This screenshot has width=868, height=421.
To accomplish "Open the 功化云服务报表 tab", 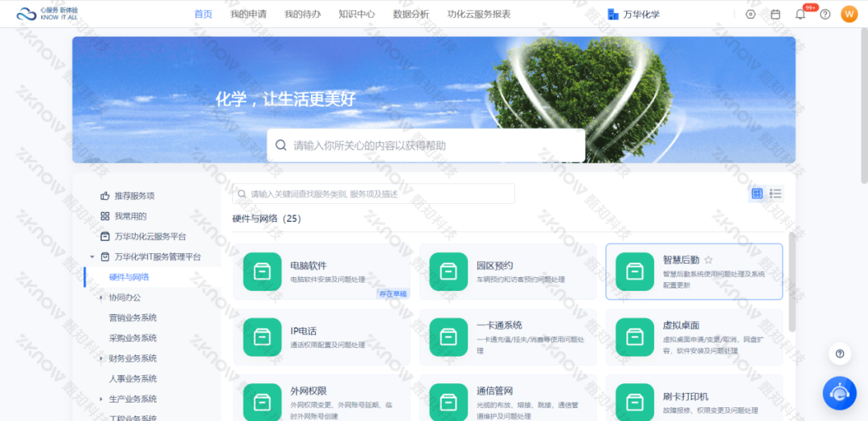I will (479, 14).
